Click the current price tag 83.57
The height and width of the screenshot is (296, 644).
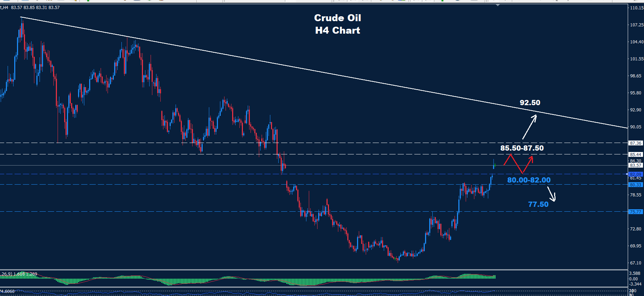[636, 166]
